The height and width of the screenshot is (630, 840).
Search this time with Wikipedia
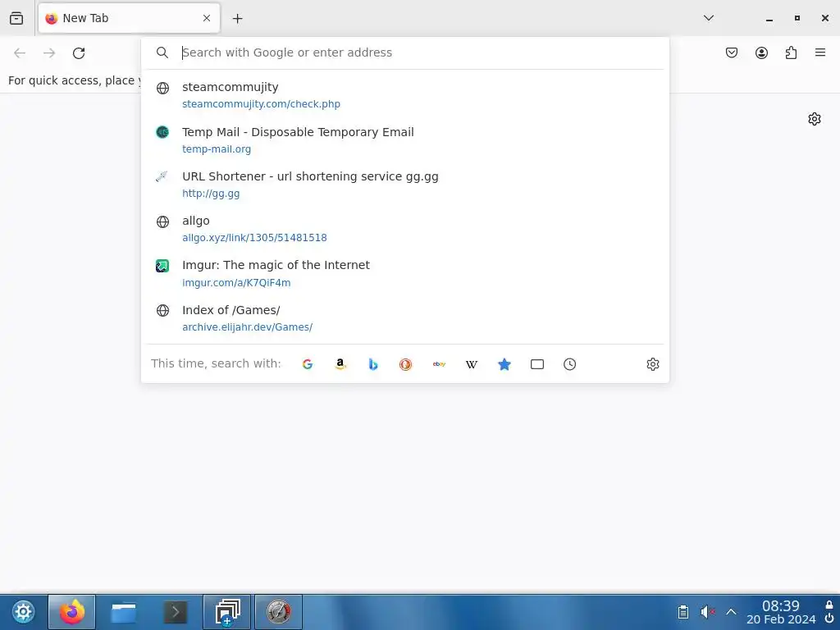[472, 364]
